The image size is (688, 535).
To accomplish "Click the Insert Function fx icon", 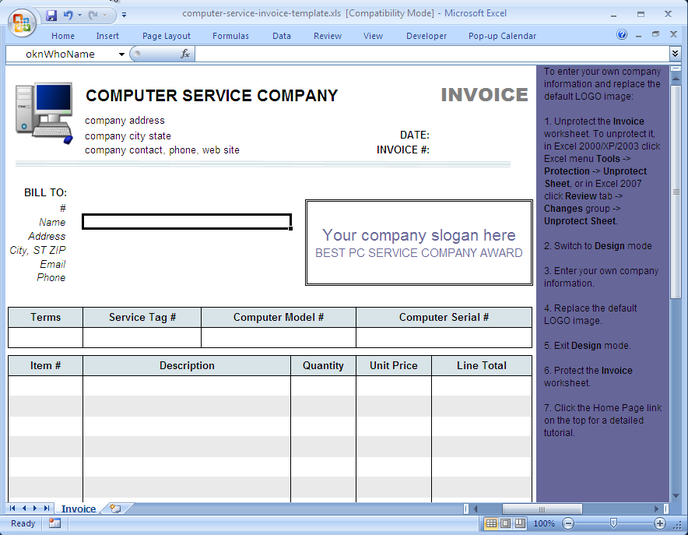I will point(185,54).
